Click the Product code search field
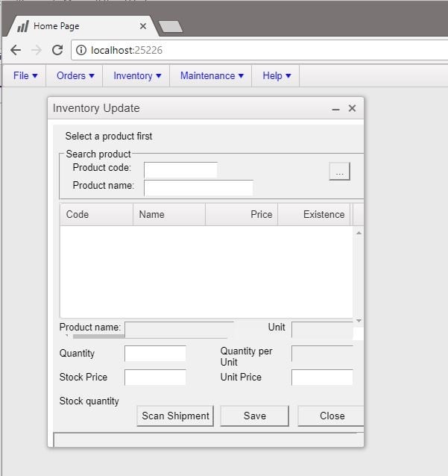The image size is (448, 476). click(180, 169)
